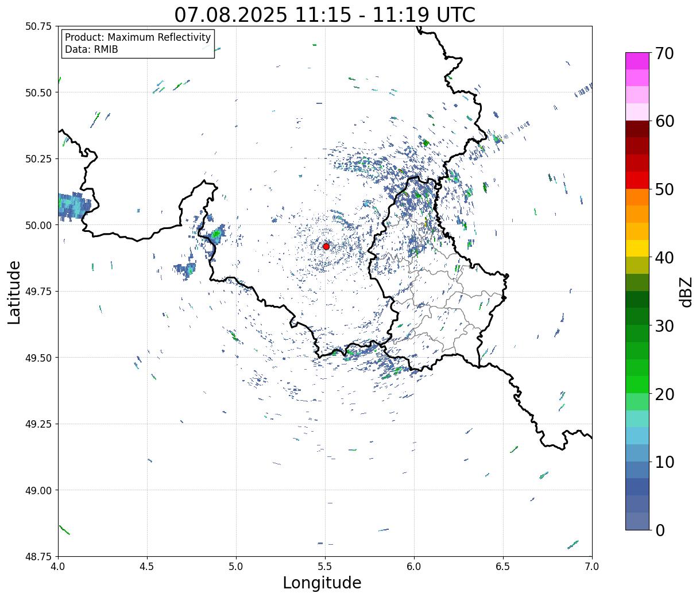Click the magenta swatch at top of colorbar
The image size is (700, 597).
[x=637, y=61]
